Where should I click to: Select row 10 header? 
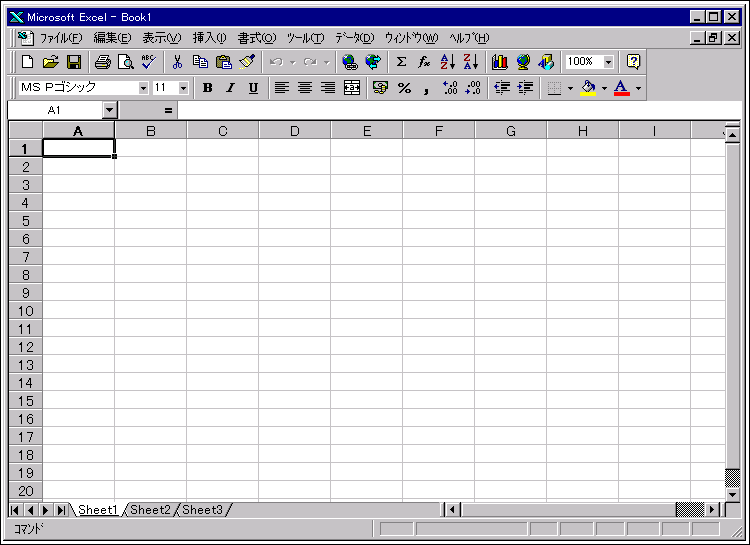pyautogui.click(x=26, y=311)
